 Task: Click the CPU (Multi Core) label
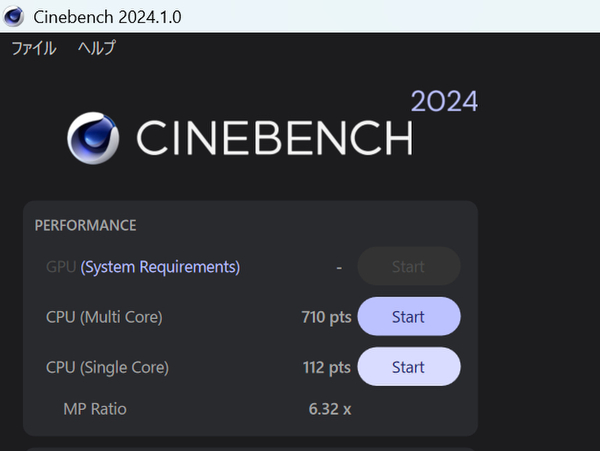(104, 317)
